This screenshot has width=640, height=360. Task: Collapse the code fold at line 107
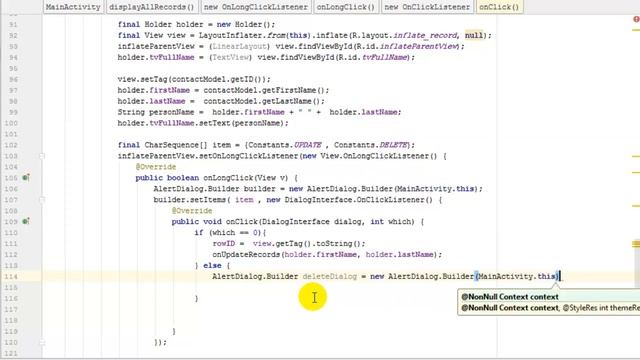pos(42,200)
